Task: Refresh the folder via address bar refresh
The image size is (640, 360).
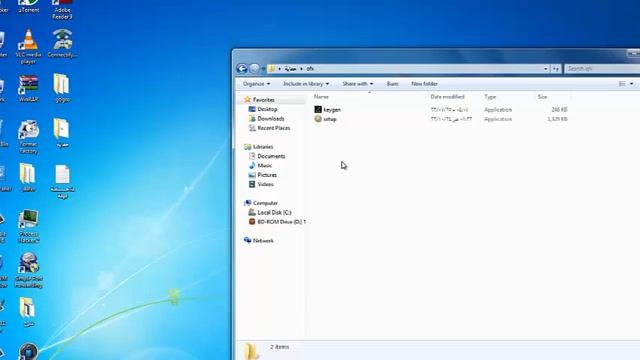Action: 556,69
